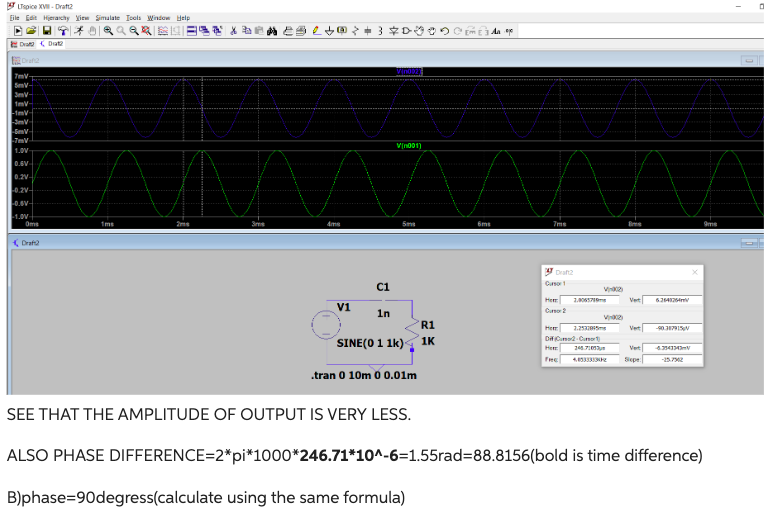Viewport: 777px width, 517px height.
Task: Click the 1K resistor value text
Action: (428, 341)
